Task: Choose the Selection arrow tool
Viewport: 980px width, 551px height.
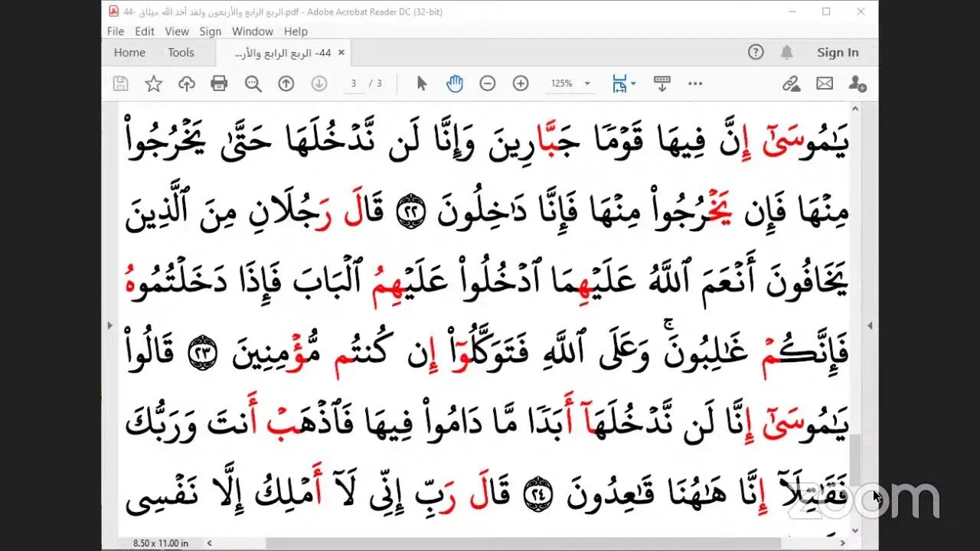Action: 421,83
